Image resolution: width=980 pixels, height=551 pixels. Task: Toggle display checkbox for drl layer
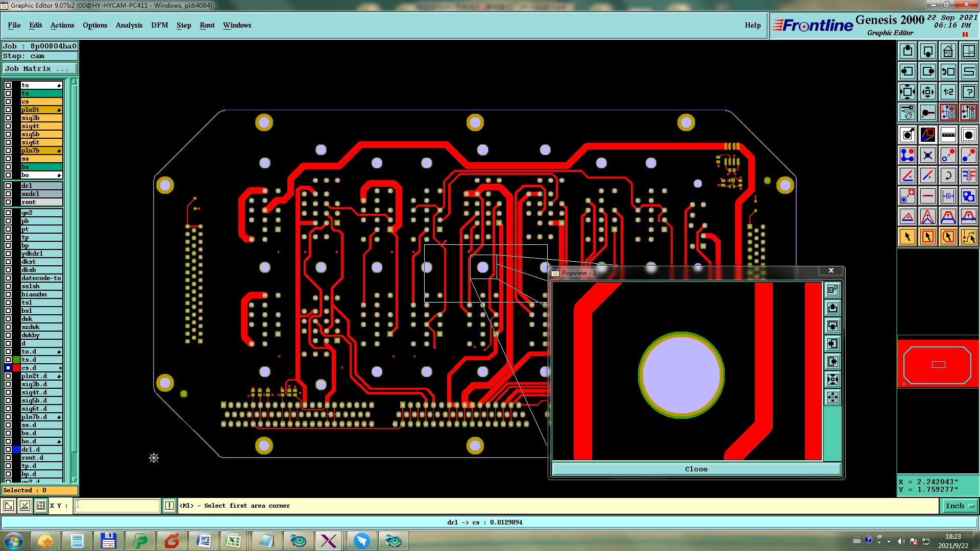tap(8, 186)
